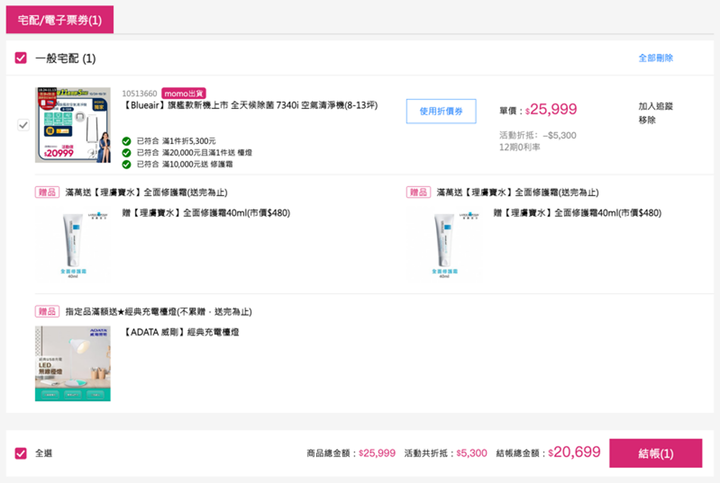Click 全部刪除 to delete all items
This screenshot has width=720, height=483.
tap(656, 58)
